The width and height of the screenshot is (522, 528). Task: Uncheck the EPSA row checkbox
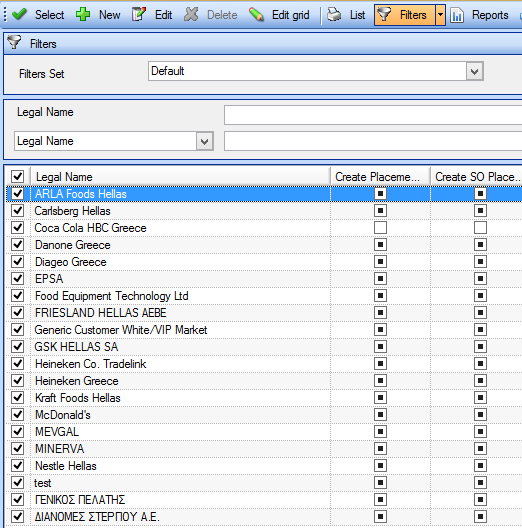pos(17,278)
